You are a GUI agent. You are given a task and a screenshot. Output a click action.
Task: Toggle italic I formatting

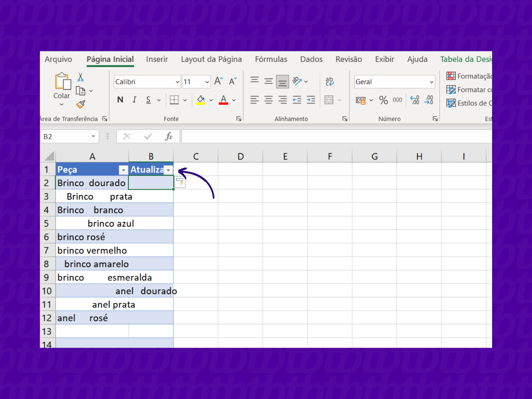click(x=134, y=100)
